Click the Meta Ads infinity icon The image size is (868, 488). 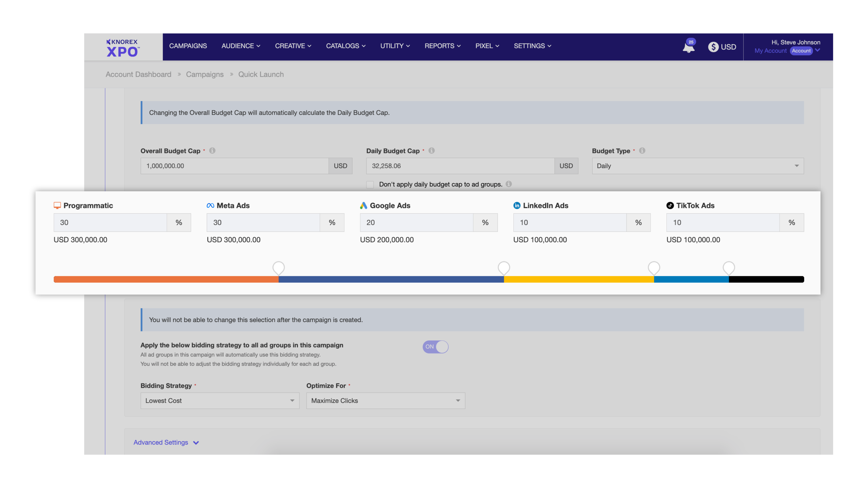(x=210, y=205)
